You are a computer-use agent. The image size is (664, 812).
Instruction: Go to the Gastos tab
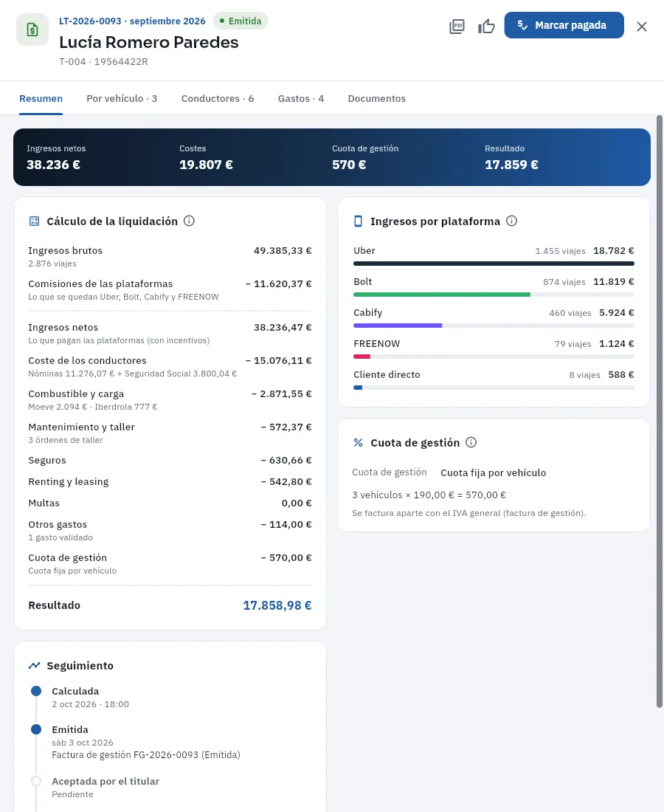point(301,98)
